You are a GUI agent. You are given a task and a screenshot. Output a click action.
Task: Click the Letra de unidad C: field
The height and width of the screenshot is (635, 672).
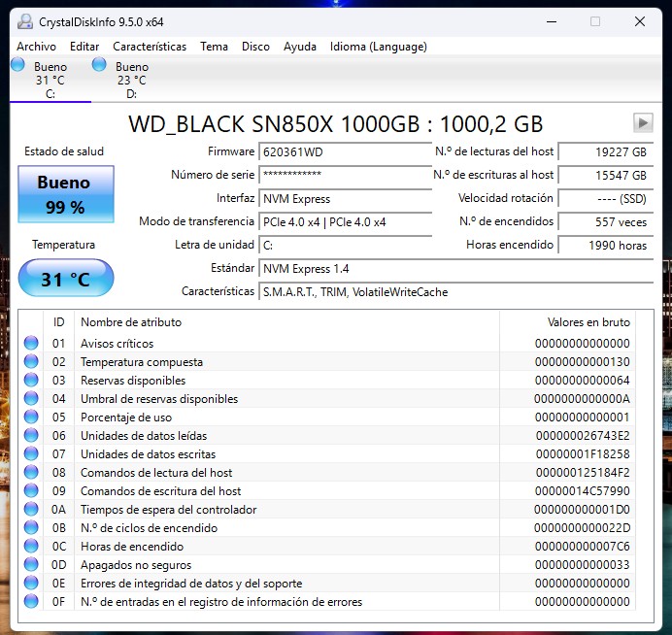pos(345,245)
